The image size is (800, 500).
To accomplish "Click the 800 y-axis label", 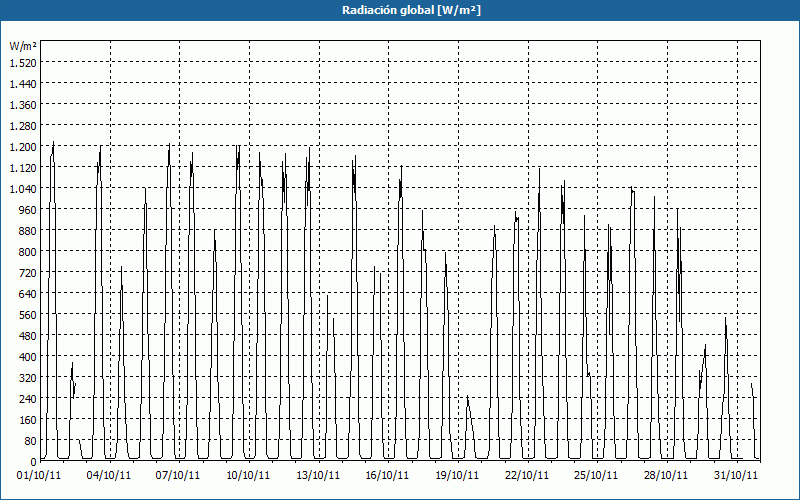I will click(x=28, y=252).
